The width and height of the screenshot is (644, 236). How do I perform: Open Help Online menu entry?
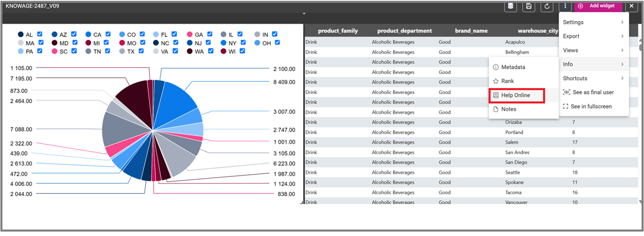point(516,95)
